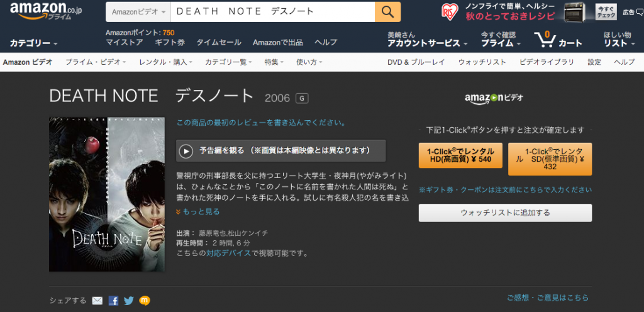Click ウォッチリストに追加する button
The width and height of the screenshot is (644, 312).
tap(505, 213)
